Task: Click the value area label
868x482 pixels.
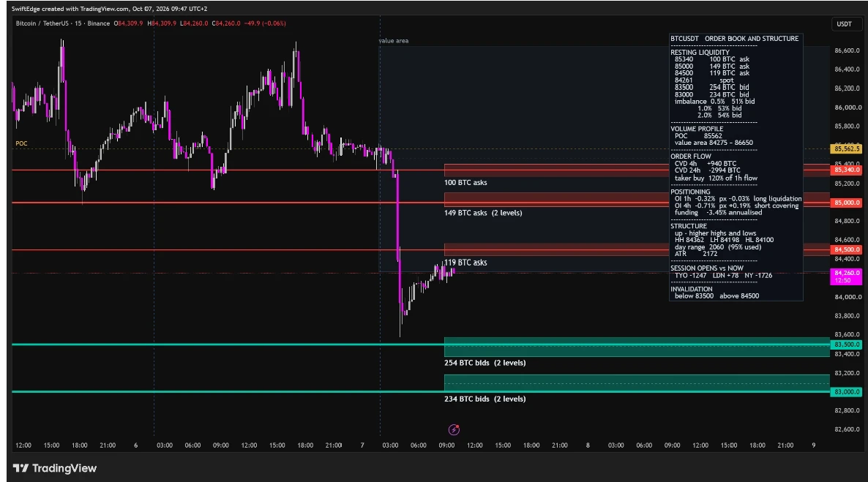Action: pos(394,41)
